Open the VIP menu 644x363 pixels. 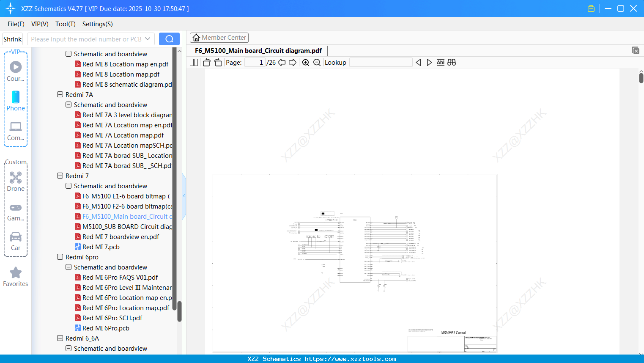[39, 24]
